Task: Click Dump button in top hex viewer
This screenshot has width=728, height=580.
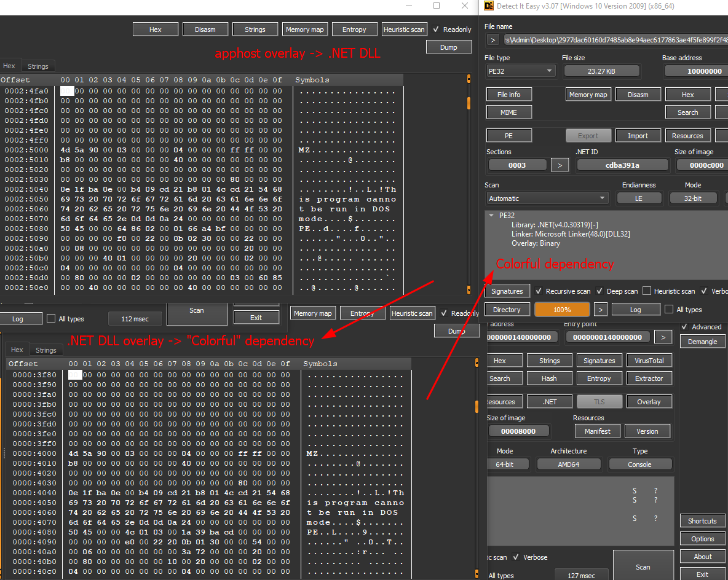Action: [448, 47]
